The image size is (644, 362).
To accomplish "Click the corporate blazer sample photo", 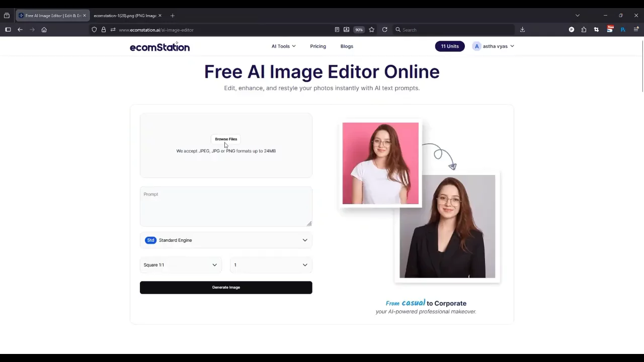I will pyautogui.click(x=447, y=226).
